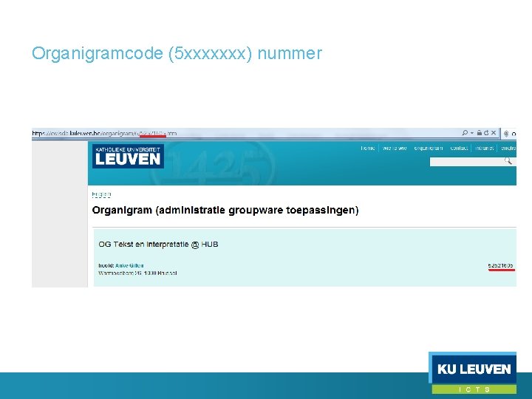
Task: Click the Warmoesberg 26 address line
Action: [x=137, y=273]
